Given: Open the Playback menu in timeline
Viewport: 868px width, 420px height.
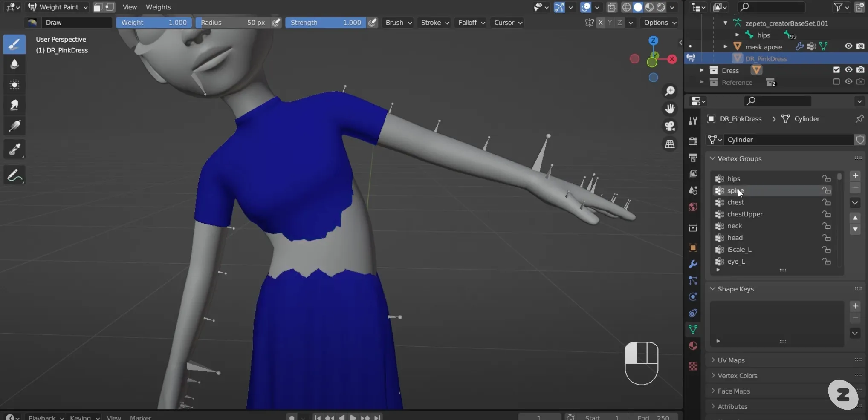Looking at the screenshot, I should (x=46, y=417).
